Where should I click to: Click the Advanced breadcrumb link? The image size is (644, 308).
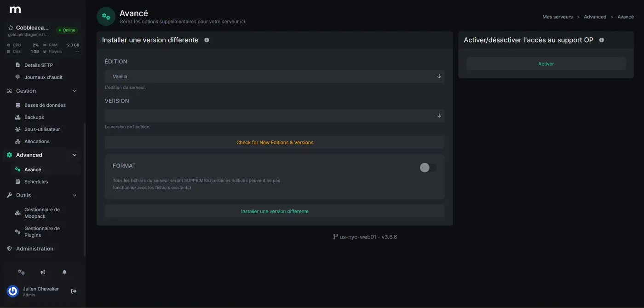coord(595,17)
